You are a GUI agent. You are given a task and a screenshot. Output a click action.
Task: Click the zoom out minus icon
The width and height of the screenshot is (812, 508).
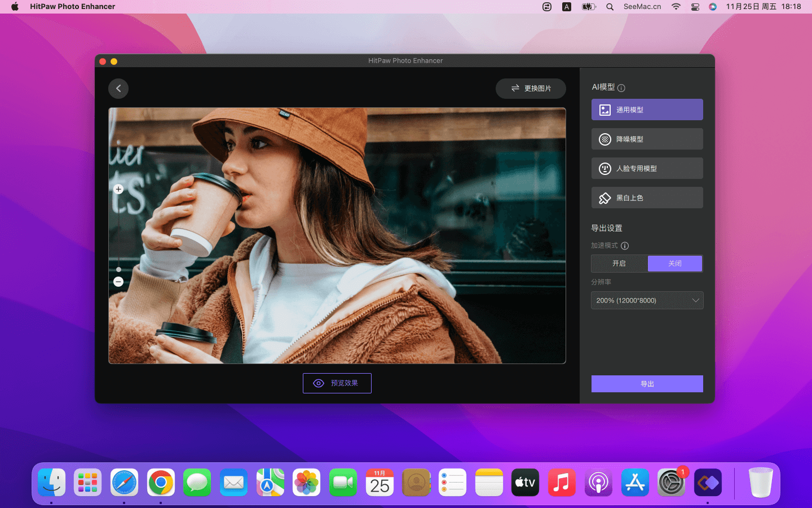pos(118,282)
